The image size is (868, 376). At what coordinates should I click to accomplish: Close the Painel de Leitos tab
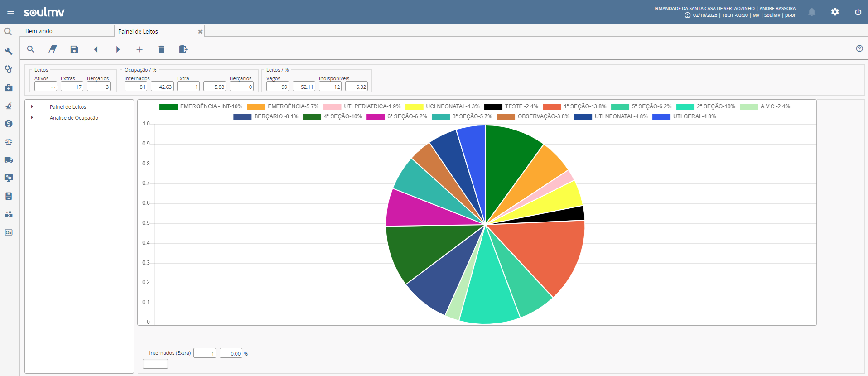pos(200,32)
